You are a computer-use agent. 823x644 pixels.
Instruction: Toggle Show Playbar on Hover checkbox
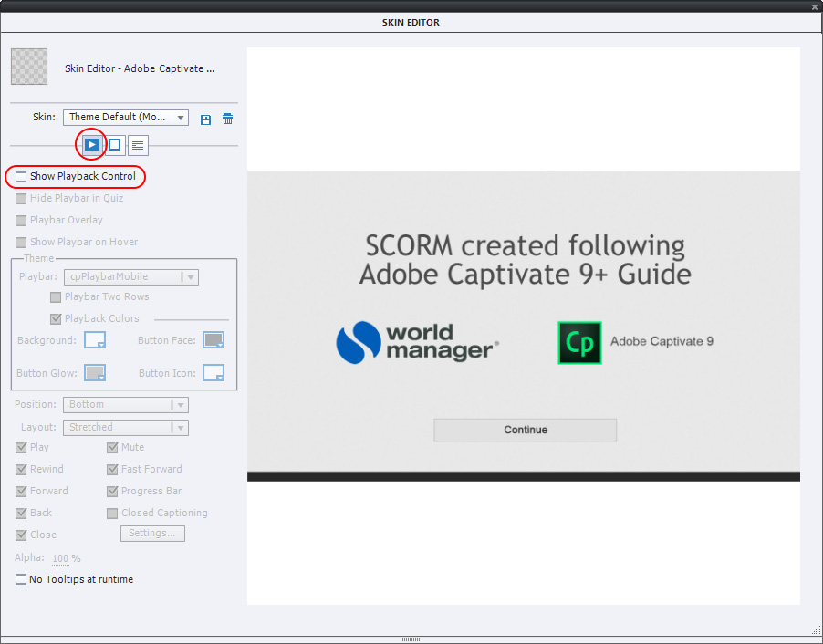click(x=21, y=243)
